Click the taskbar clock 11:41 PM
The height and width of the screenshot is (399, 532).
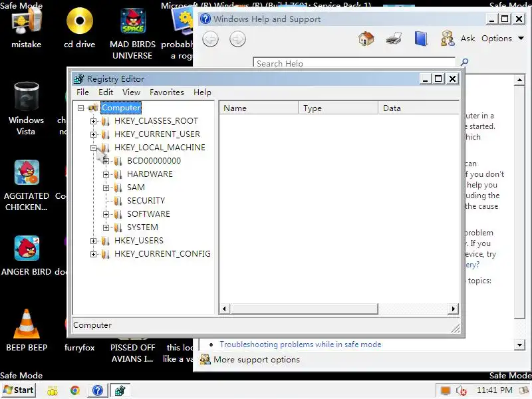pos(494,390)
